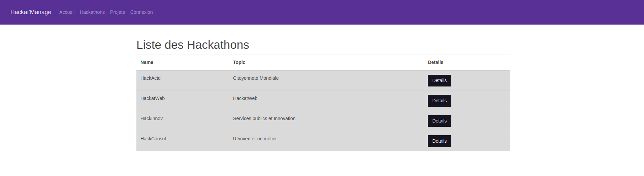
Task: Click the Citoyenneté Mondiale topic text
Action: click(x=256, y=78)
